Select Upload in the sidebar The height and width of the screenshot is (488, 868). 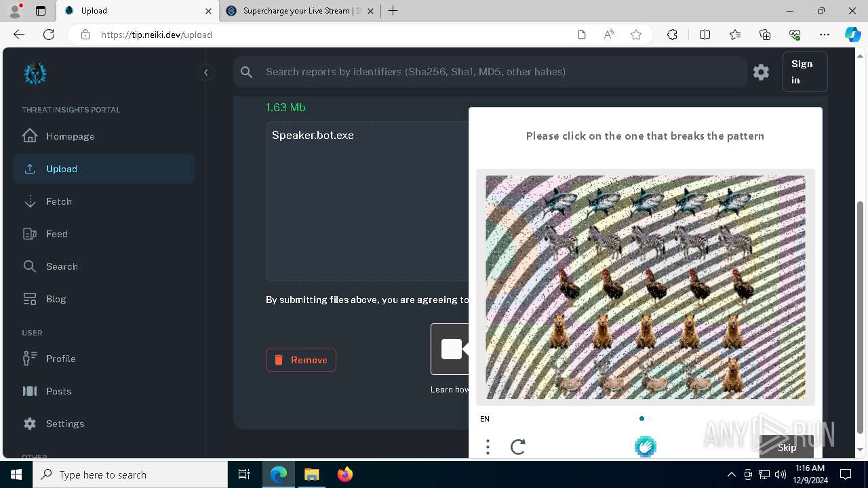[104, 169]
